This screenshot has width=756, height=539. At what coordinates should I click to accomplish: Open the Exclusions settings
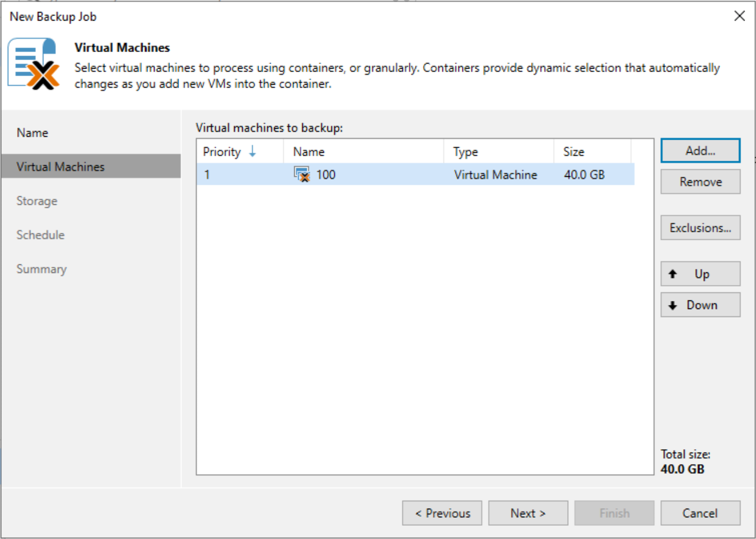point(700,228)
